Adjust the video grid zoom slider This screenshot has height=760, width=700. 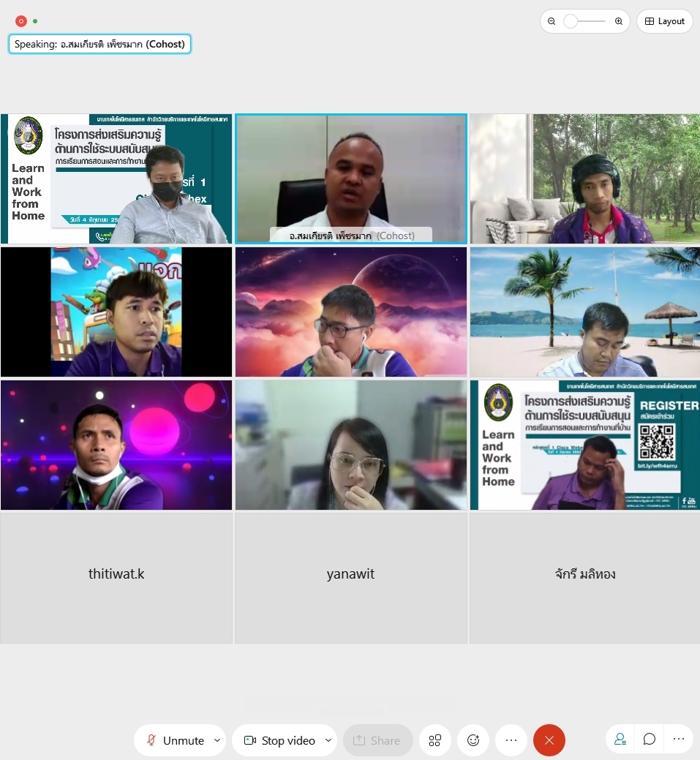tap(571, 21)
